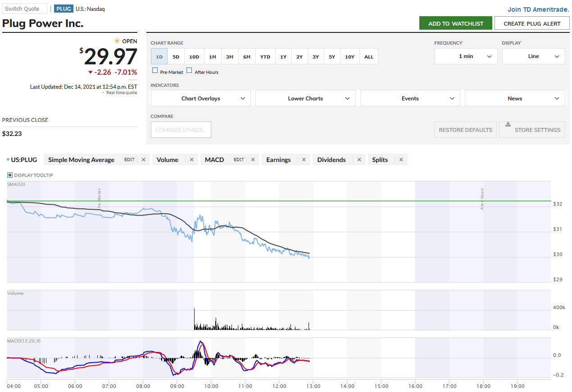Remove the Simple Moving Average indicator
This screenshot has height=392, width=572.
click(144, 160)
